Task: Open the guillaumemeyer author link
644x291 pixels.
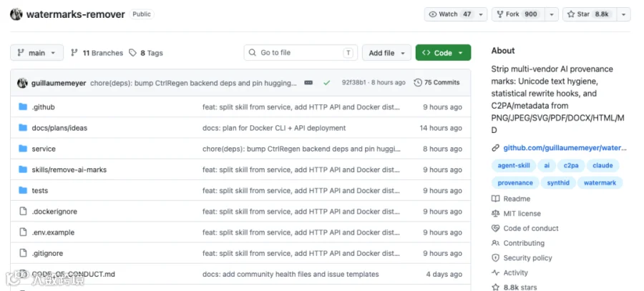Action: click(x=59, y=83)
